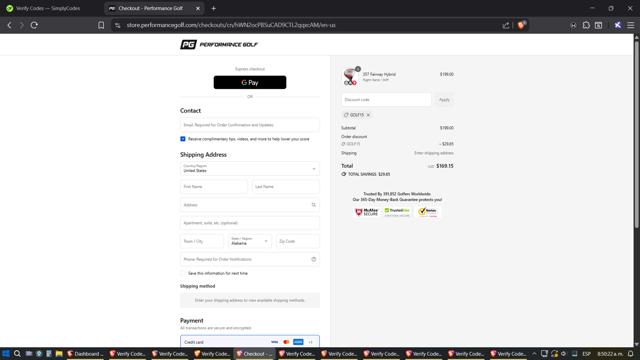Open a new browser tab
This screenshot has height=360, width=640.
213,8
